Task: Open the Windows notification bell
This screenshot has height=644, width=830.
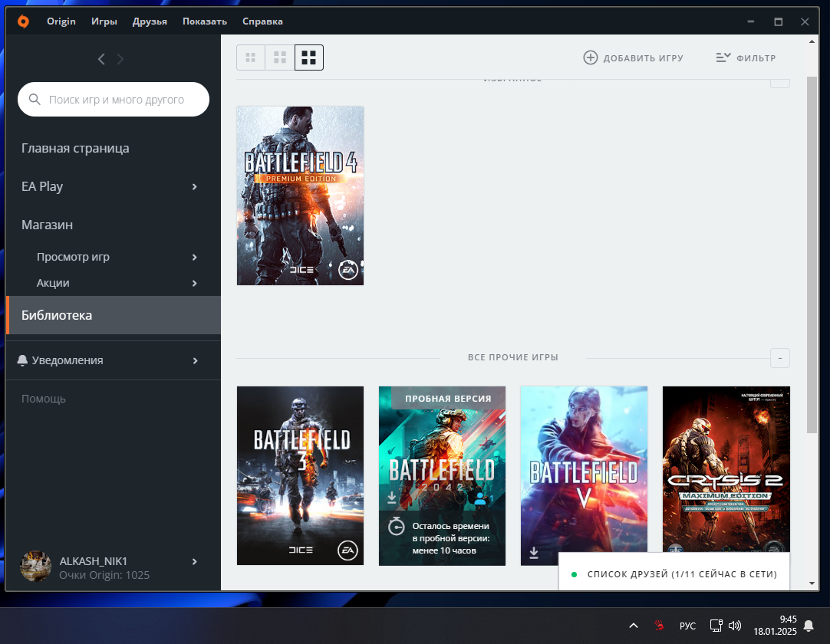Action: pyautogui.click(x=809, y=626)
